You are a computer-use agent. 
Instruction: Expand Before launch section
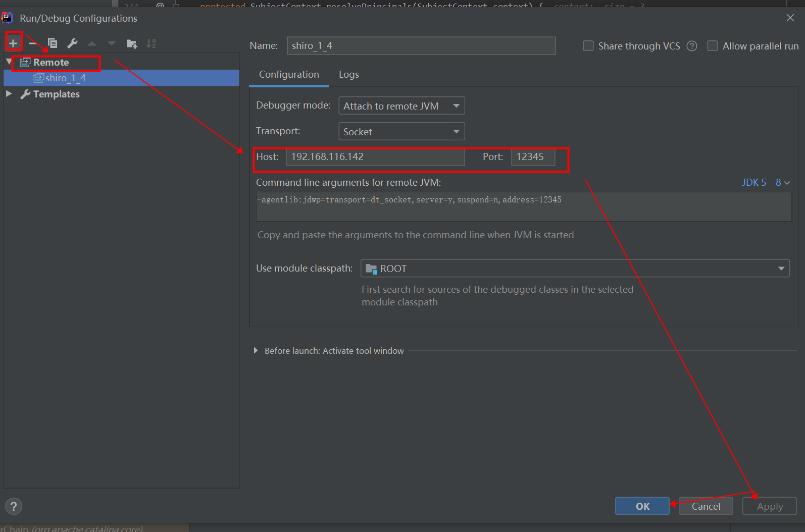256,350
